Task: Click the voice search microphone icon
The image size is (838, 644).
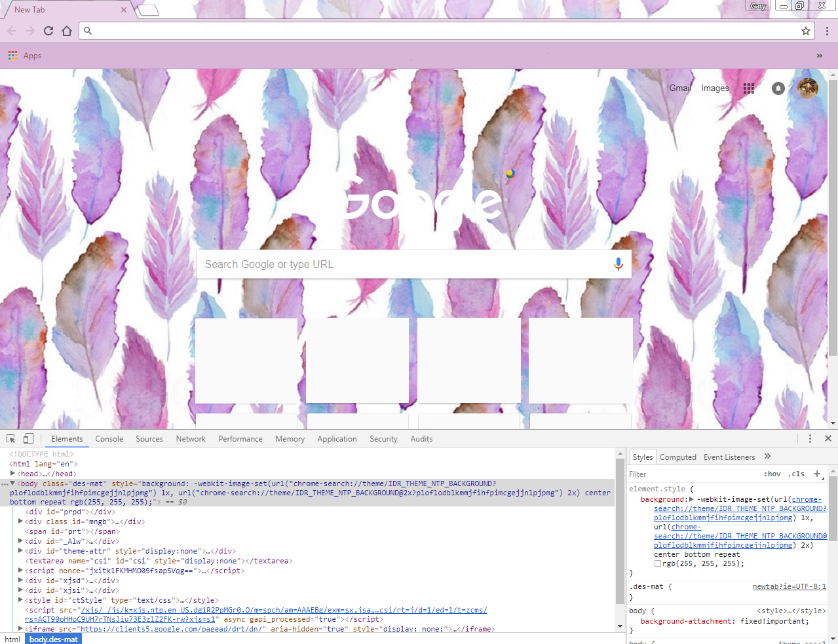Action: 618,264
